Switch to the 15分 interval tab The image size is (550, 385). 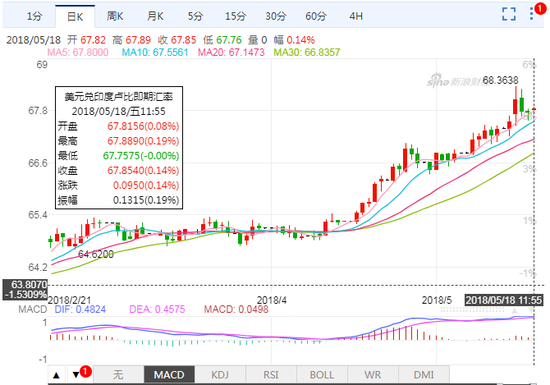[235, 16]
